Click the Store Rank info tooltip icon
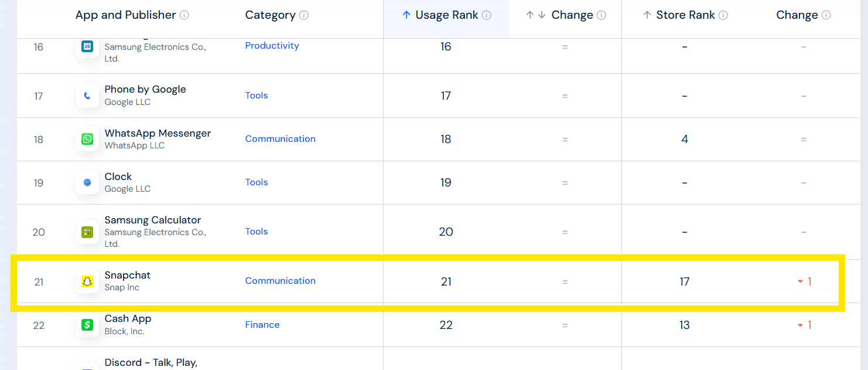Image resolution: width=868 pixels, height=370 pixels. pyautogui.click(x=725, y=15)
